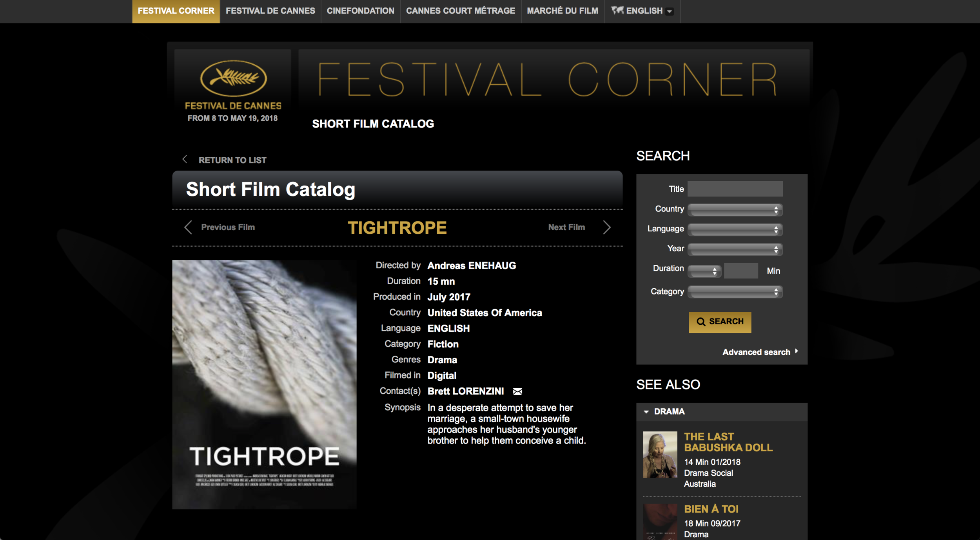Click the world map icon beside English
The image size is (980, 540).
click(x=617, y=11)
